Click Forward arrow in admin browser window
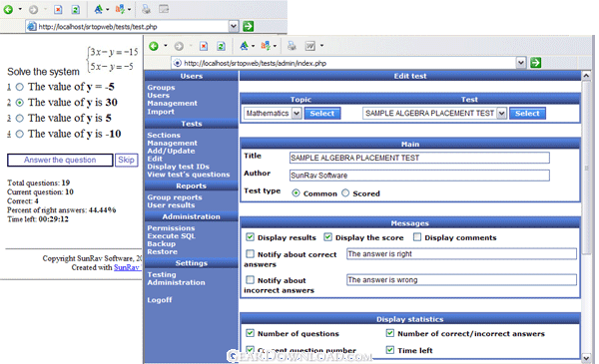The image size is (599, 364). pyautogui.click(x=179, y=46)
